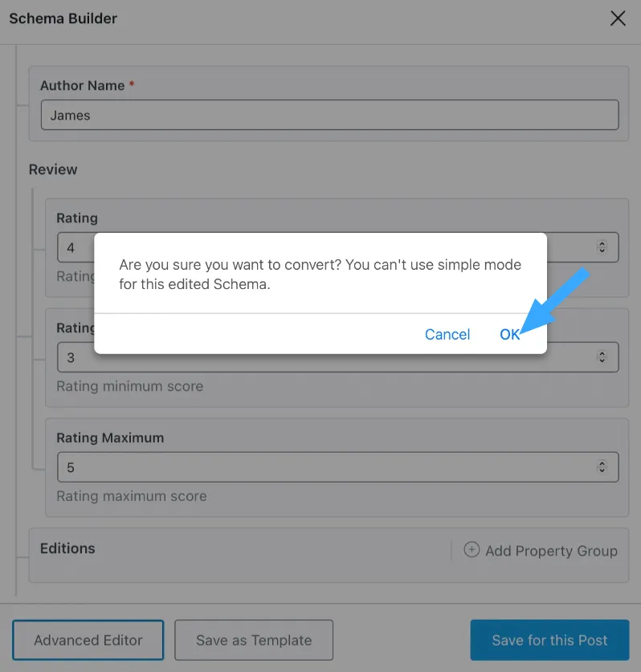The image size is (641, 672).
Task: Click the Rating minimum field showing 3
Action: point(338,357)
